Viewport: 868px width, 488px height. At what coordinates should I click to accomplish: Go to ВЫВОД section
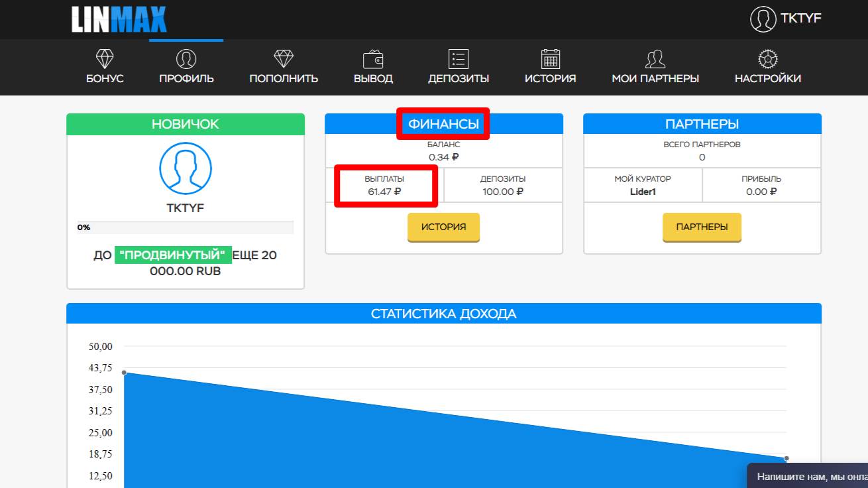point(373,78)
